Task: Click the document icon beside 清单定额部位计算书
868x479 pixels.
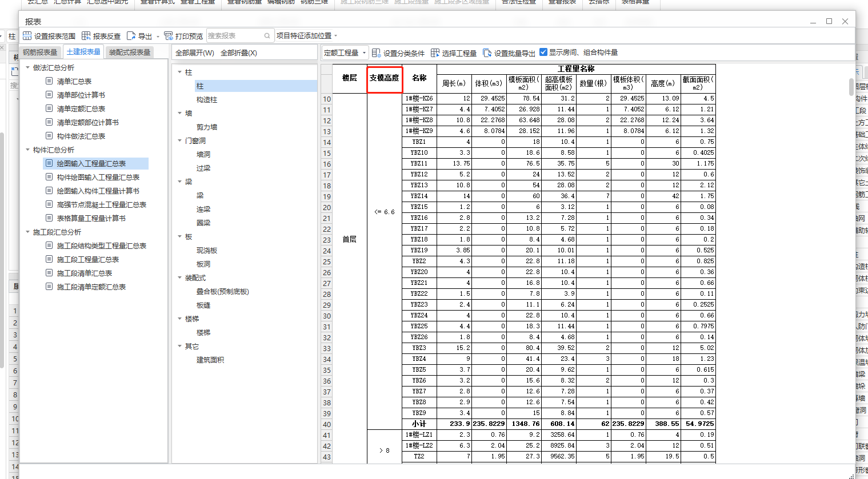Action: coord(49,122)
